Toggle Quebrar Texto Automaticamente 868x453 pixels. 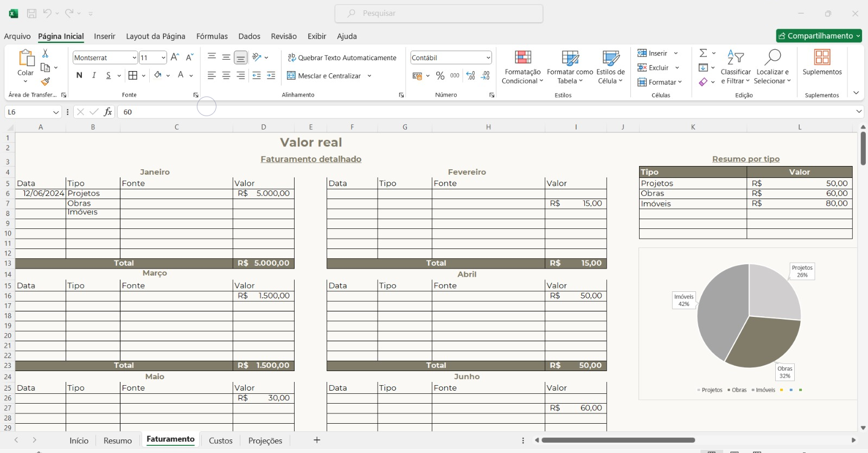[x=342, y=58]
